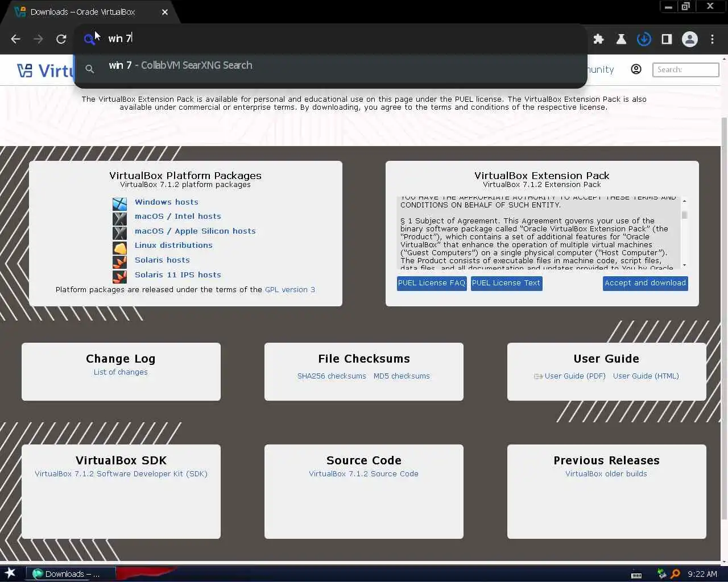Viewport: 728px width, 582px height.
Task: Open the User Guide (HTML) link
Action: point(646,376)
